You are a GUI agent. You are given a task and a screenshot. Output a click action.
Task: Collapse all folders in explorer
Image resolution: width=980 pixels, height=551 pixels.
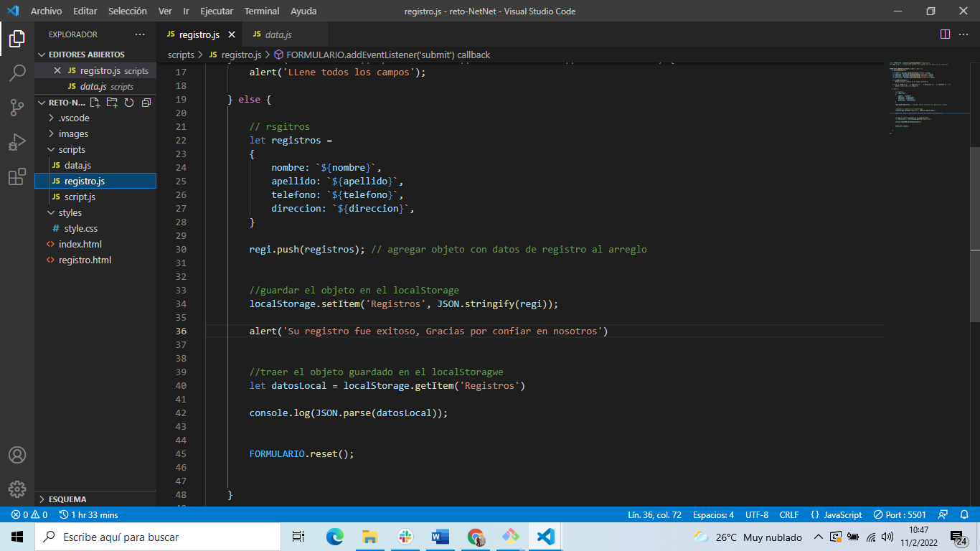[146, 103]
